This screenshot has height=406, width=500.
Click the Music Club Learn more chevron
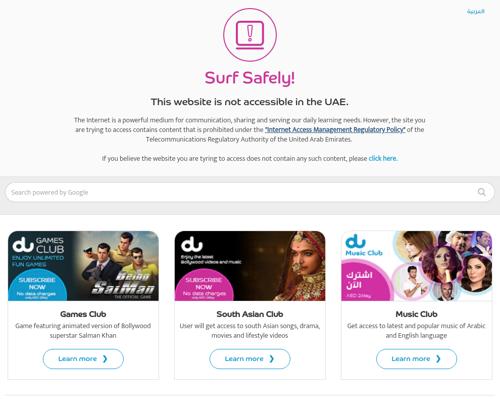(x=438, y=359)
